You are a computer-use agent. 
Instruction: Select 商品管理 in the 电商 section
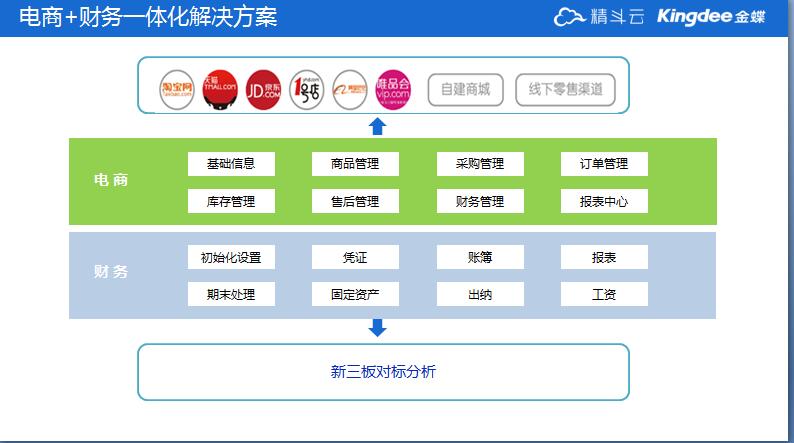[355, 164]
